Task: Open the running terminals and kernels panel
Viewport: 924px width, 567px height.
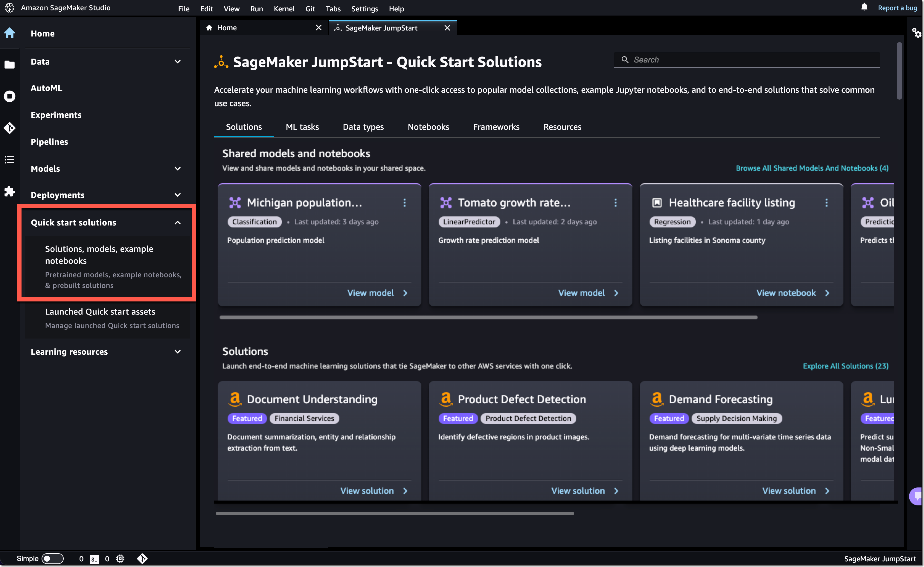Action: [x=9, y=96]
